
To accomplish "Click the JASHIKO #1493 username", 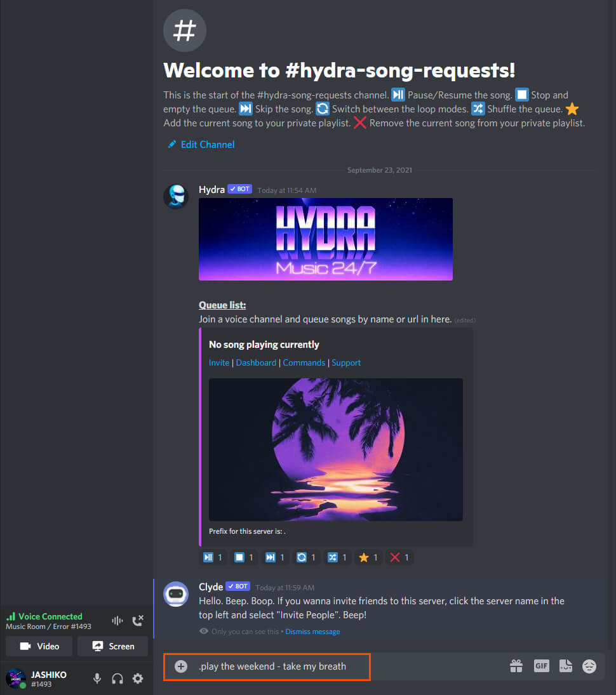I will tap(49, 679).
